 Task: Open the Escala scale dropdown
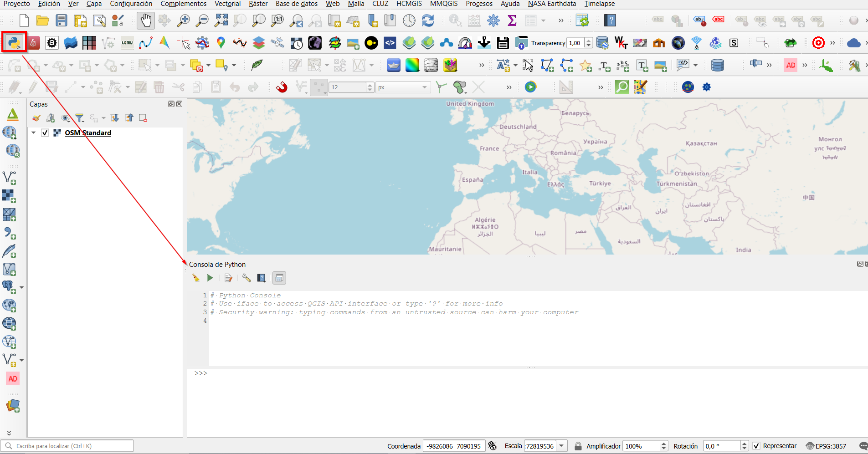pos(562,446)
